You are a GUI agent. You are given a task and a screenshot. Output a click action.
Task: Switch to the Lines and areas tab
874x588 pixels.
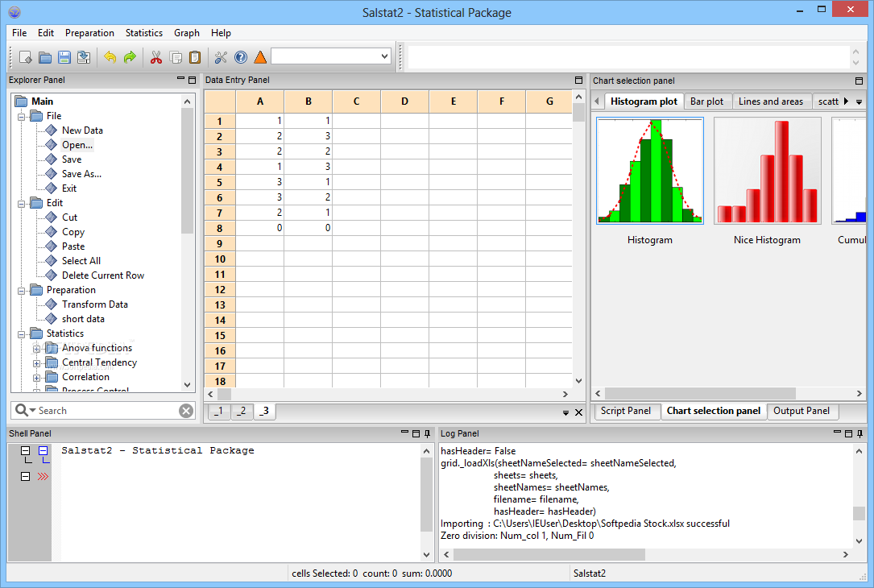771,101
